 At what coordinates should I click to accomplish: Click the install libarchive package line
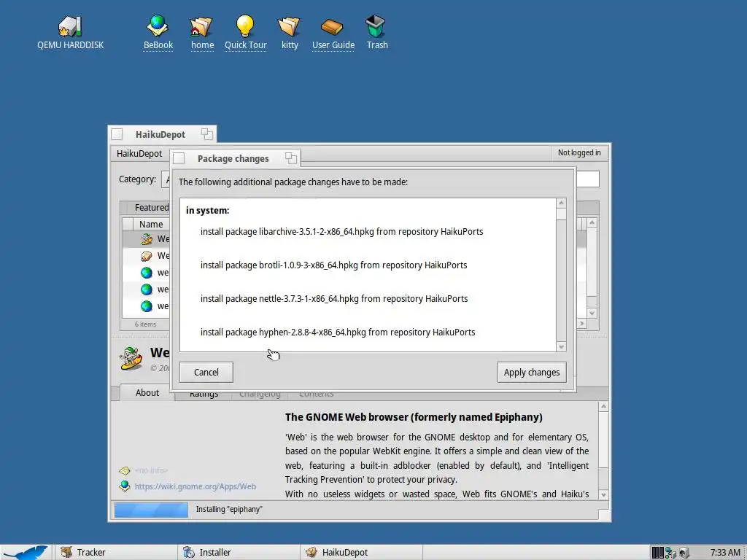point(341,231)
